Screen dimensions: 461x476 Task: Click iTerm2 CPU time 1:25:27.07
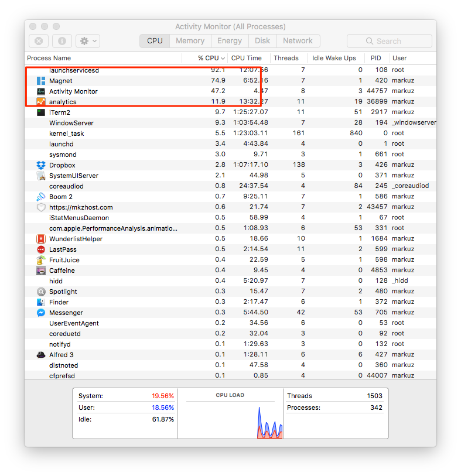click(251, 112)
